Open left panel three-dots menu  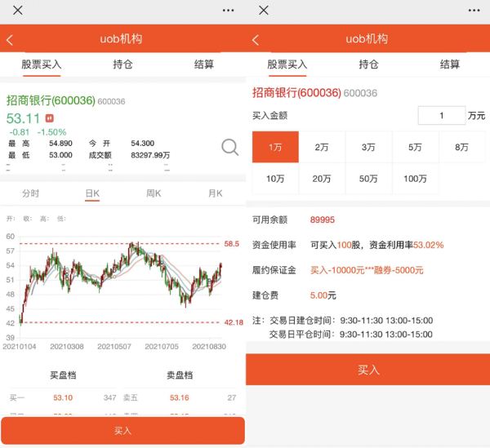pyautogui.click(x=228, y=10)
